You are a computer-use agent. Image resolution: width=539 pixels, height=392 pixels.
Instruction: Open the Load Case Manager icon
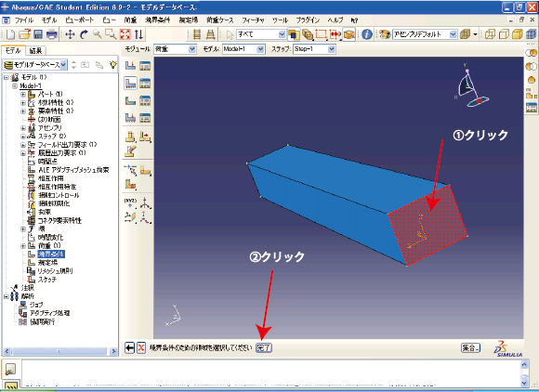(145, 118)
